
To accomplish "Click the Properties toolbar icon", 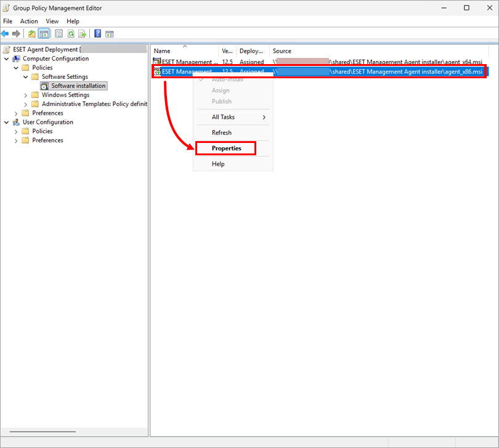I will pyautogui.click(x=59, y=33).
